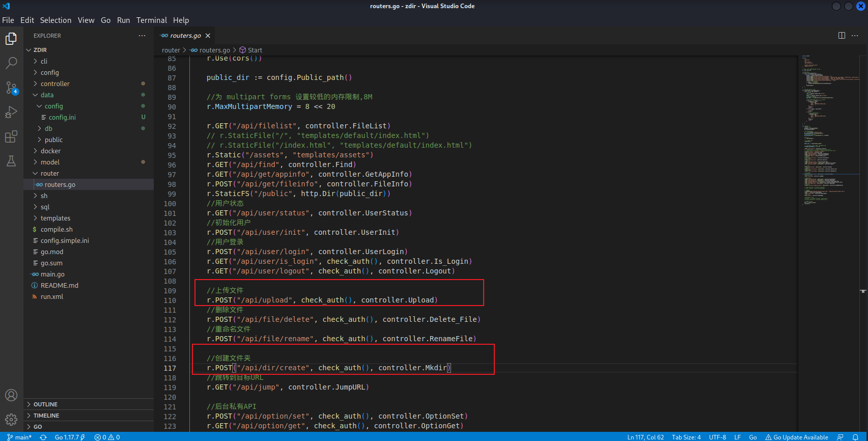868x441 pixels.
Task: Change end of line sequence LF
Action: point(737,437)
